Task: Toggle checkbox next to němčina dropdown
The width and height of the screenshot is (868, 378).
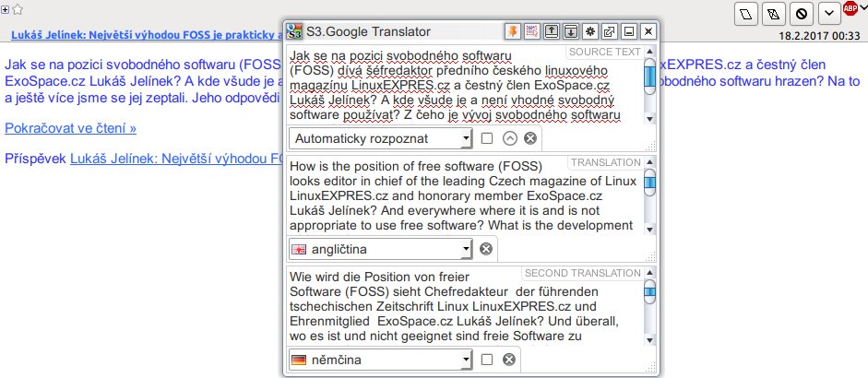Action: click(x=487, y=360)
